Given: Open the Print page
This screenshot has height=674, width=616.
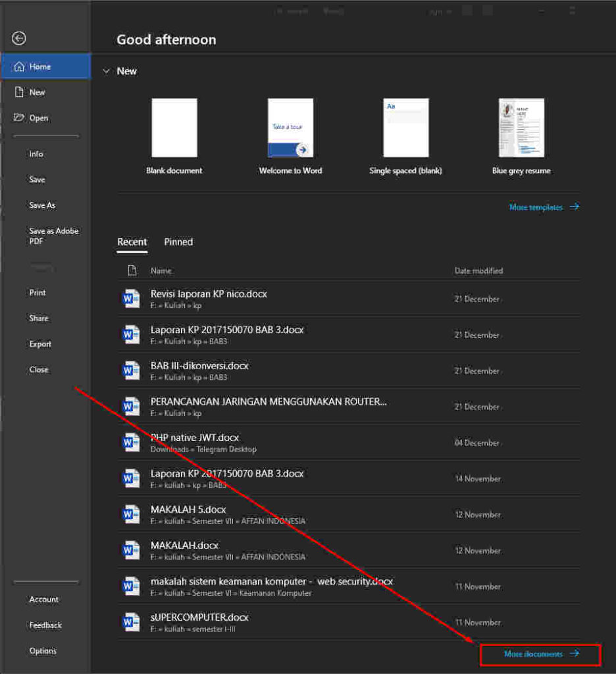Looking at the screenshot, I should point(38,292).
